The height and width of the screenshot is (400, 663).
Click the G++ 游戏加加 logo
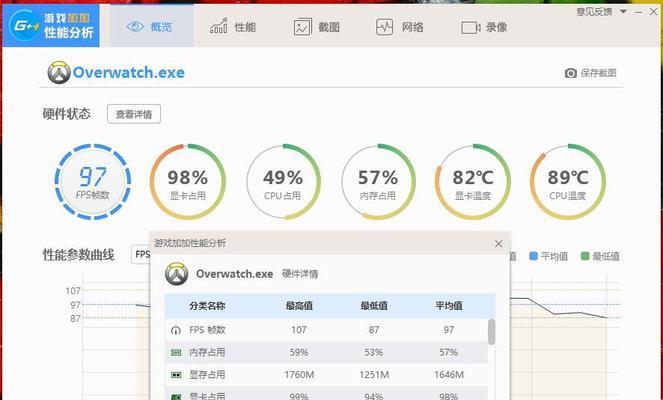tap(51, 25)
